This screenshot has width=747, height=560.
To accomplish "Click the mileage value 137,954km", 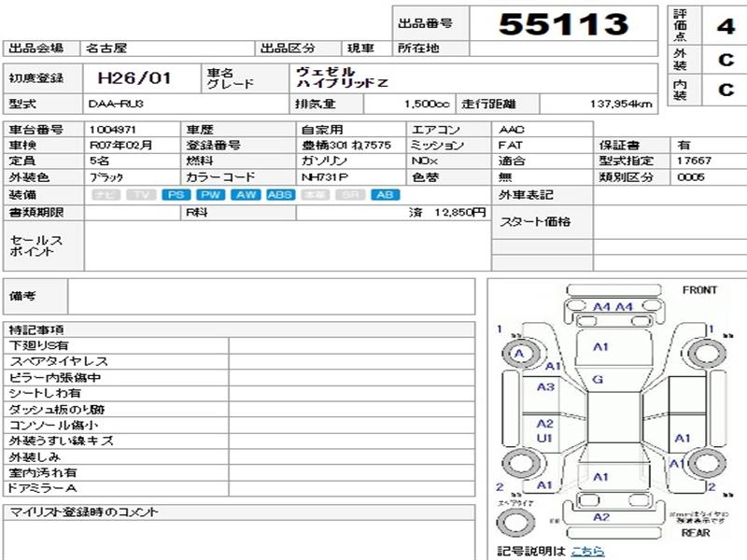I will click(x=621, y=104).
